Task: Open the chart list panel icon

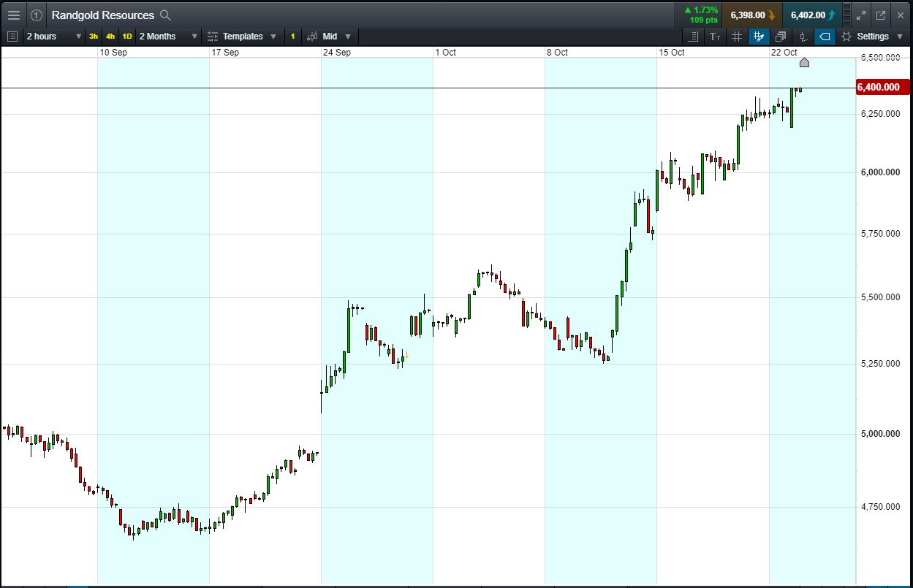Action: click(x=12, y=37)
